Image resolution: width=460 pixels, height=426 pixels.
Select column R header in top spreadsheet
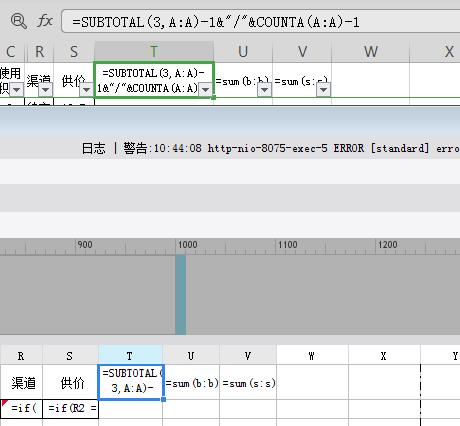pos(39,52)
